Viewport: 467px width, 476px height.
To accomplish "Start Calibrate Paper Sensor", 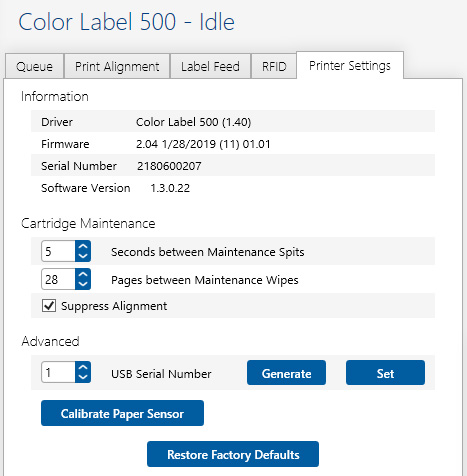I will click(x=122, y=413).
